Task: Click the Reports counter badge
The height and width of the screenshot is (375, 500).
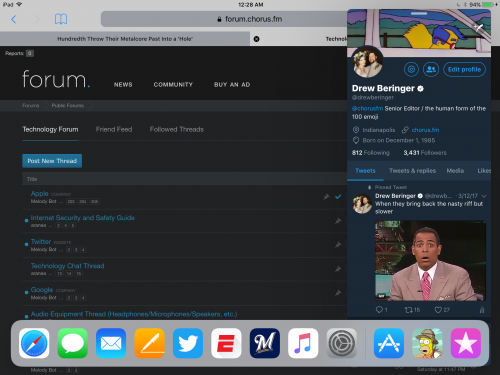Action: tap(30, 53)
